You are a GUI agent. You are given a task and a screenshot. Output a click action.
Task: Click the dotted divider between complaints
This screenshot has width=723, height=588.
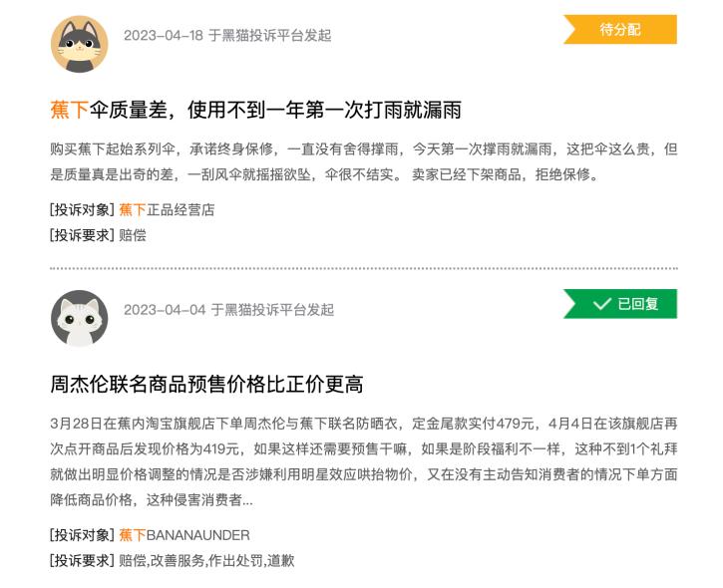pos(364,268)
